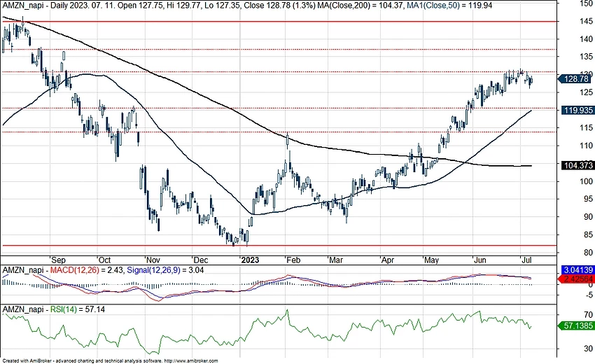595x364 pixels.
Task: Click the 95 price axis label
Action: pyautogui.click(x=588, y=199)
